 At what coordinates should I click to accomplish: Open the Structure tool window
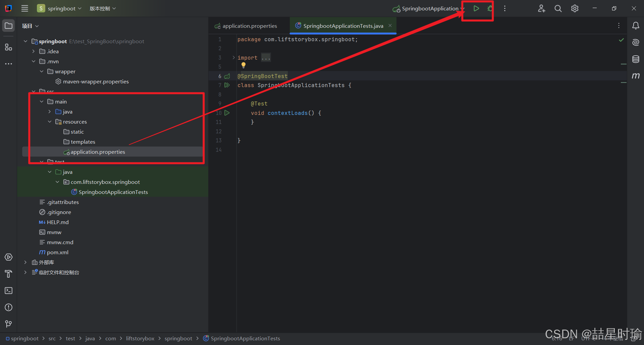point(9,47)
